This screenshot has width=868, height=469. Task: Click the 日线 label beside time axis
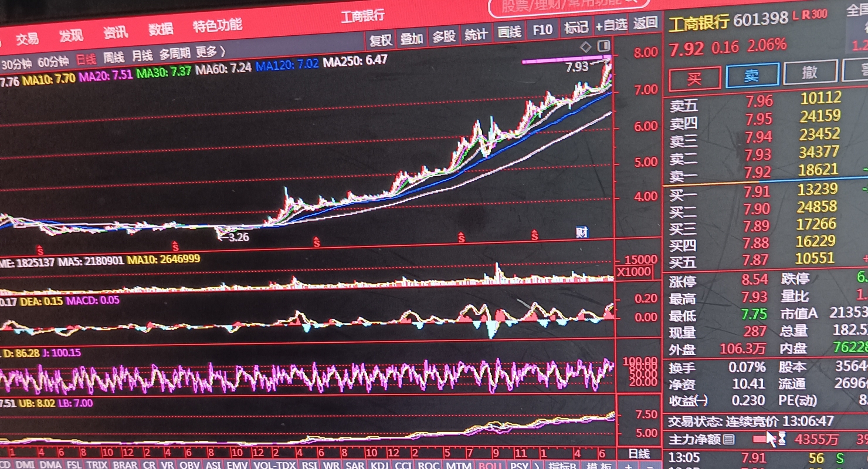(639, 454)
